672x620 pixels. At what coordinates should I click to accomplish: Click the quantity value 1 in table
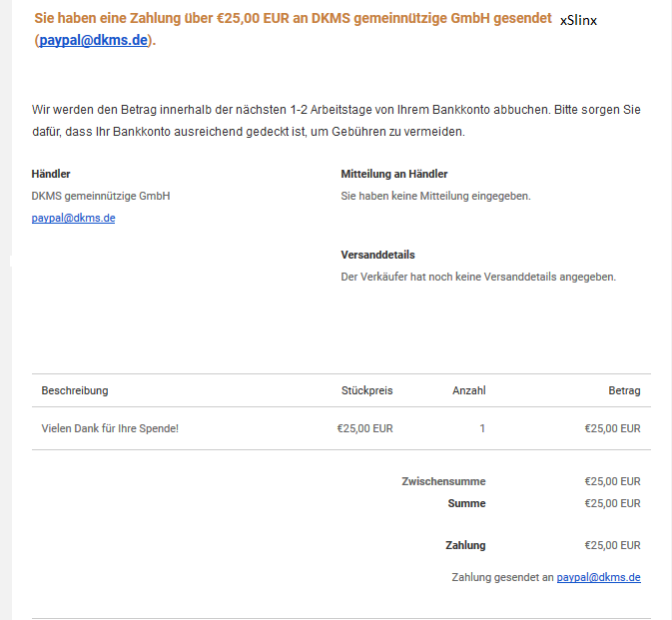[482, 428]
